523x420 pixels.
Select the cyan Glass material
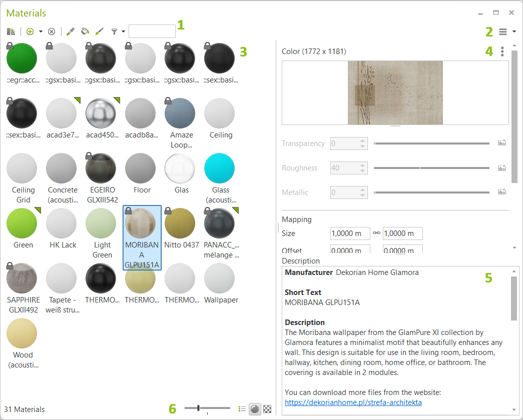coord(220,168)
